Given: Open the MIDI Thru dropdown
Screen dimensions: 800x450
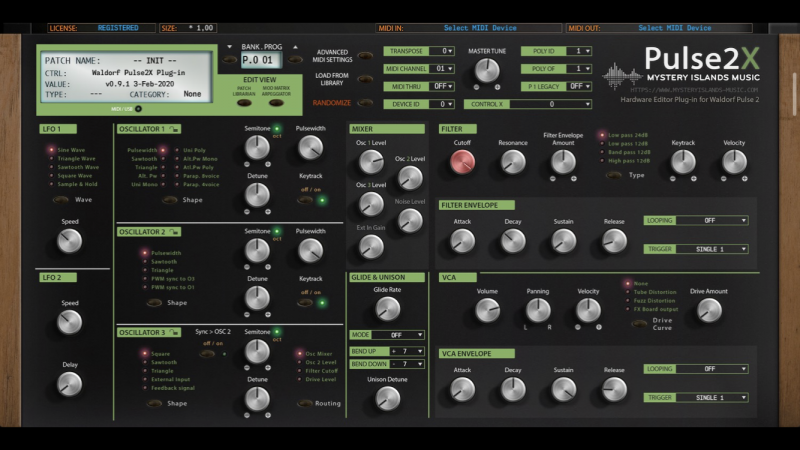Looking at the screenshot, I should (x=419, y=86).
